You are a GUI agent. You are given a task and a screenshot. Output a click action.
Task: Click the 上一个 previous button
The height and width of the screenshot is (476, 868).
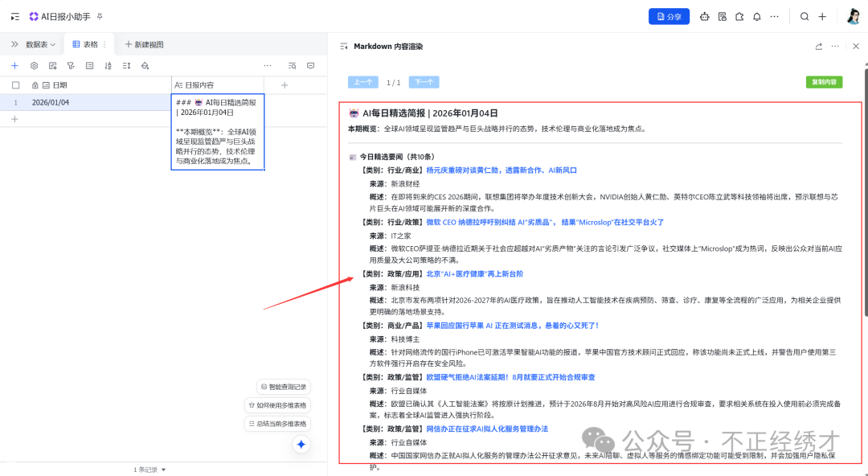pos(363,82)
